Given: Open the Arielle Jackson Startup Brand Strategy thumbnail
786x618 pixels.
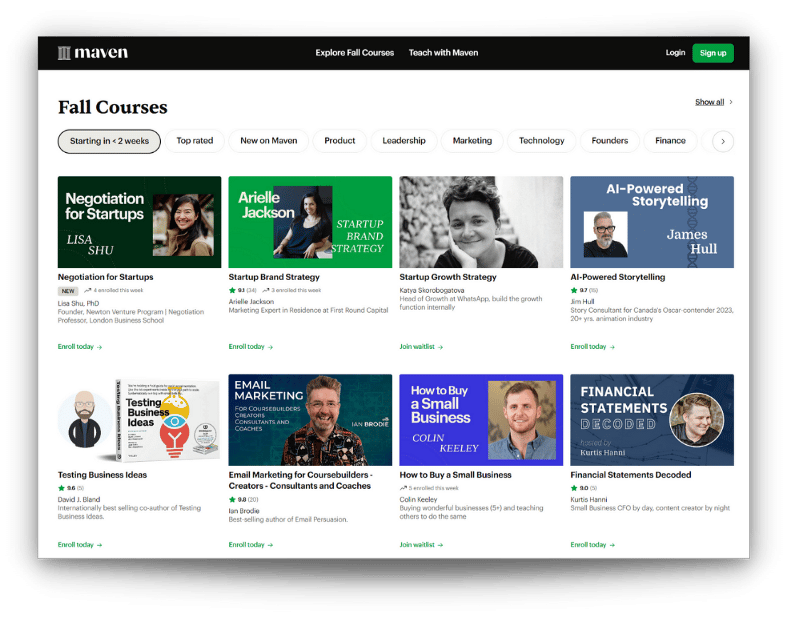Looking at the screenshot, I should tap(310, 222).
